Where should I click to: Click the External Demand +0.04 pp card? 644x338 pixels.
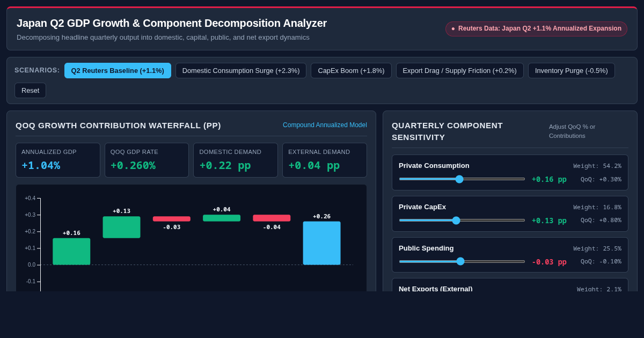(325, 160)
